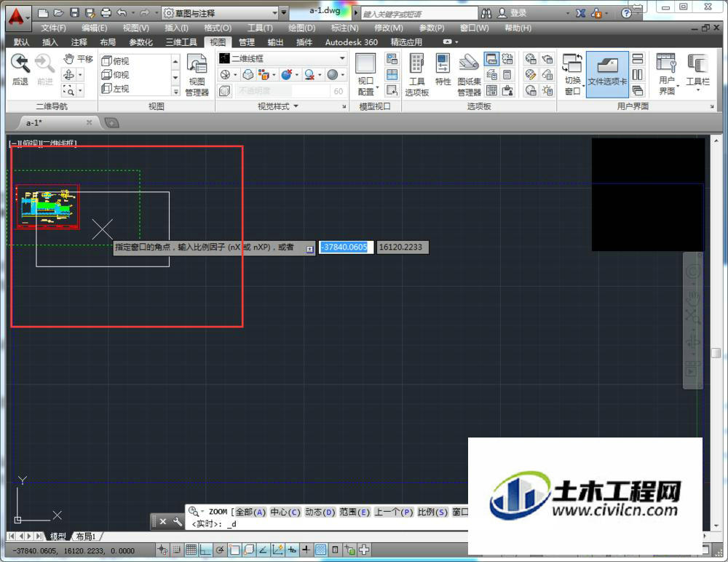
Task: Click the -37840.0605 dynamic input field
Action: (x=346, y=247)
